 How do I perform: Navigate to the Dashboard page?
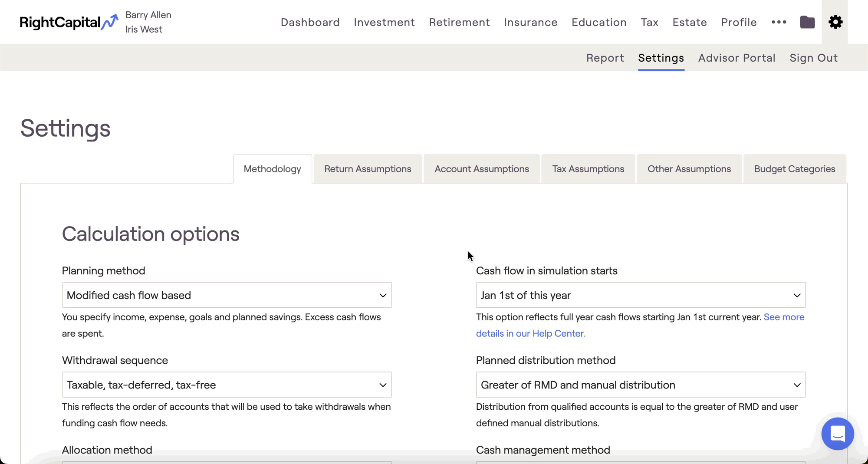(310, 22)
